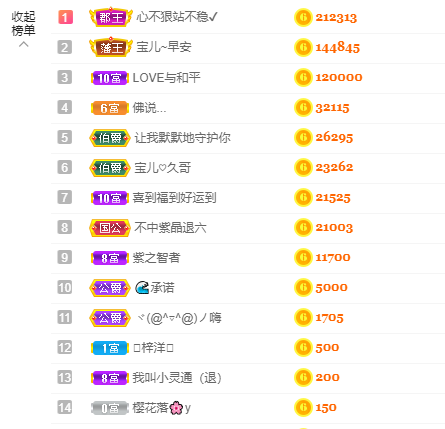
Task: Open the profile of user 喜到福到好运到
Action: click(x=175, y=197)
